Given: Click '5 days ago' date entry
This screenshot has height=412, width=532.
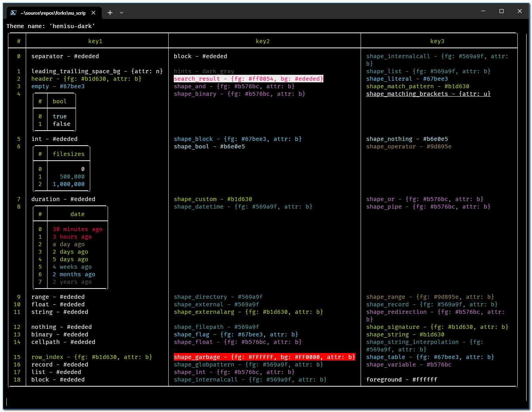Looking at the screenshot, I should click(70, 259).
